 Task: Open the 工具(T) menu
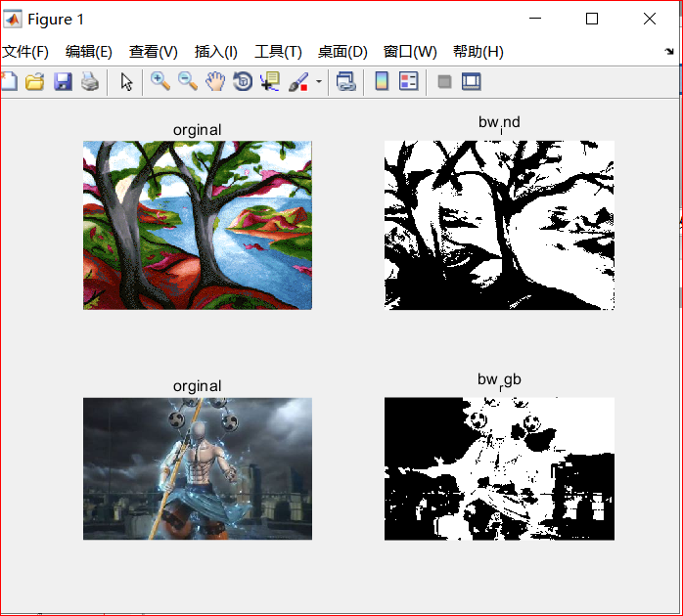(278, 52)
